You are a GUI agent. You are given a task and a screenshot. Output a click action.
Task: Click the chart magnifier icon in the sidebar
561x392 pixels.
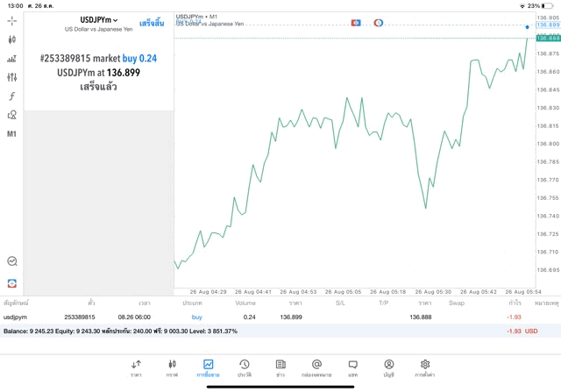[11, 261]
